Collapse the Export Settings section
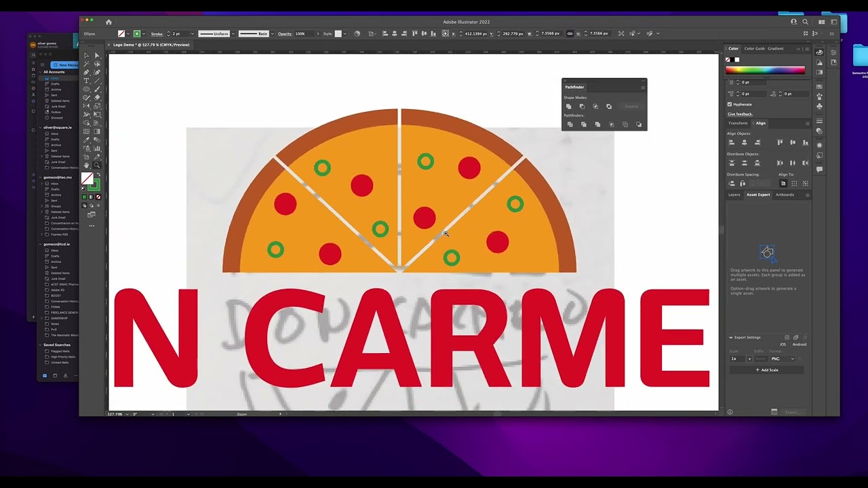 point(731,338)
